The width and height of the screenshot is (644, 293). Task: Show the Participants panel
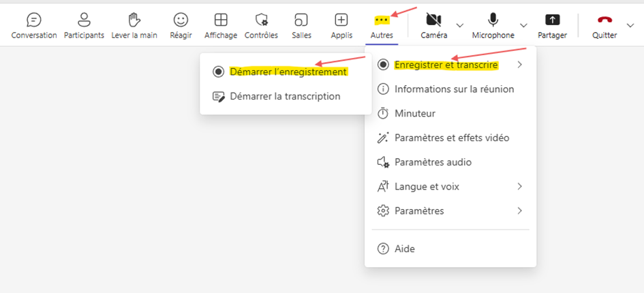[85, 19]
